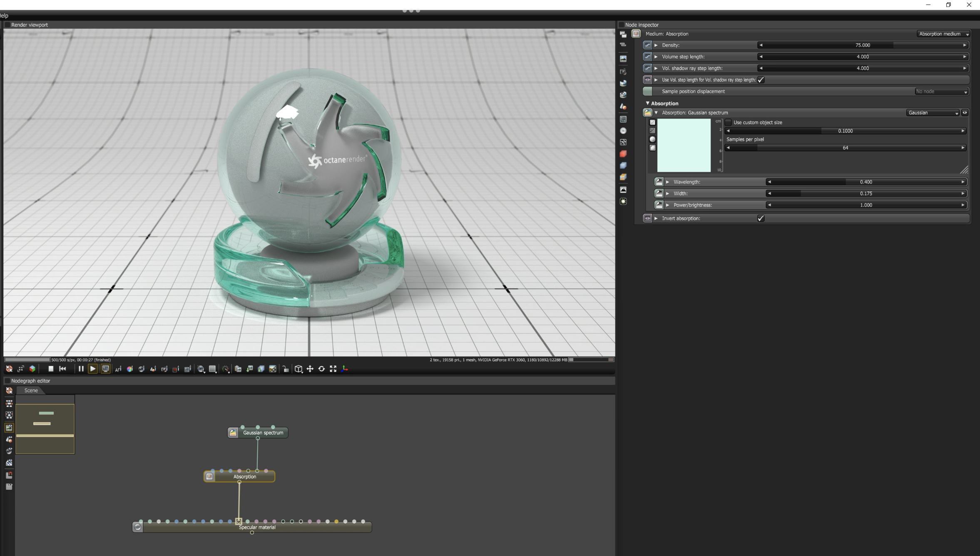Viewport: 980px width, 556px height.
Task: Collapse the Absorption section header
Action: [x=647, y=103]
